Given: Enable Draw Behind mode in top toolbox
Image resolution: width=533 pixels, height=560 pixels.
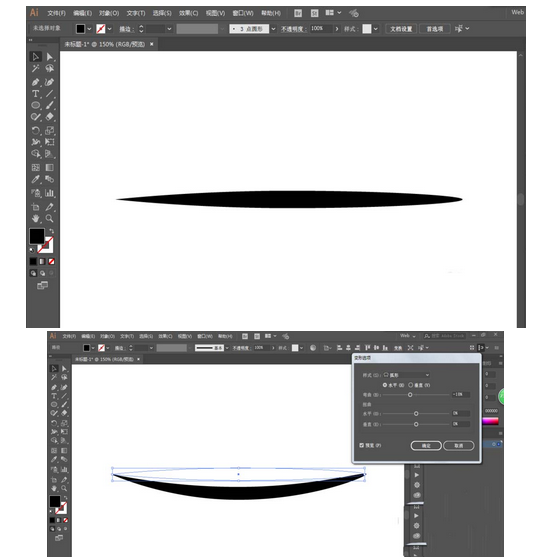Looking at the screenshot, I should click(43, 273).
